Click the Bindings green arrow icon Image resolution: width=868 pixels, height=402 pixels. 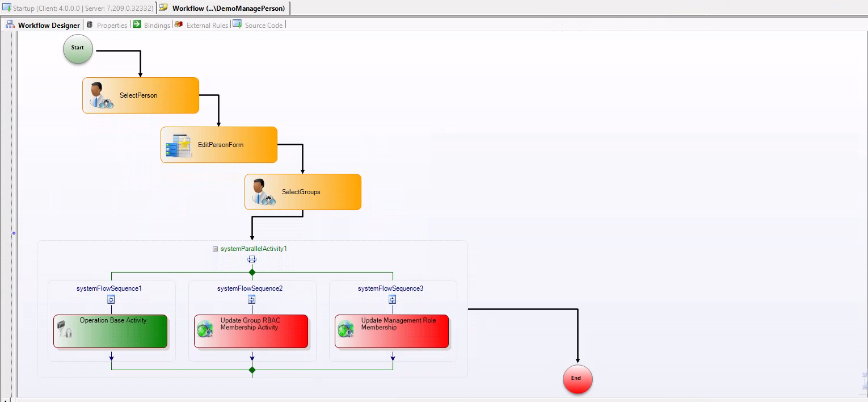[x=137, y=24]
